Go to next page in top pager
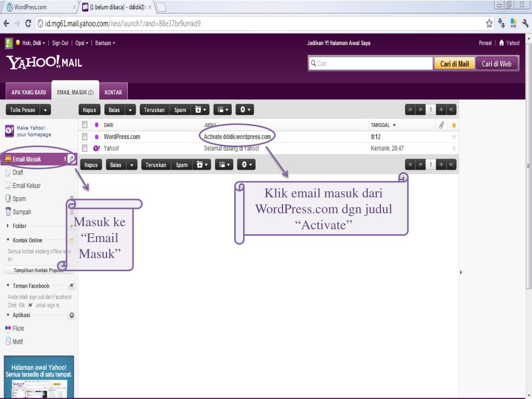Image resolution: width=532 pixels, height=399 pixels. click(x=441, y=110)
